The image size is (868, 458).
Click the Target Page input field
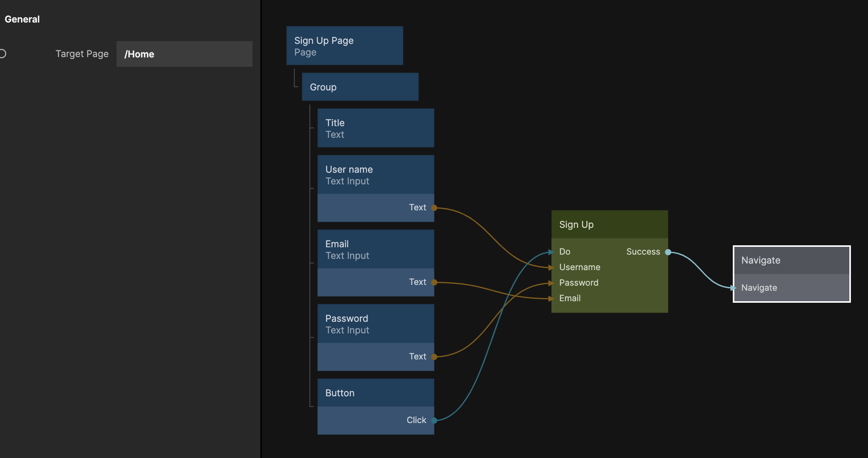tap(184, 54)
